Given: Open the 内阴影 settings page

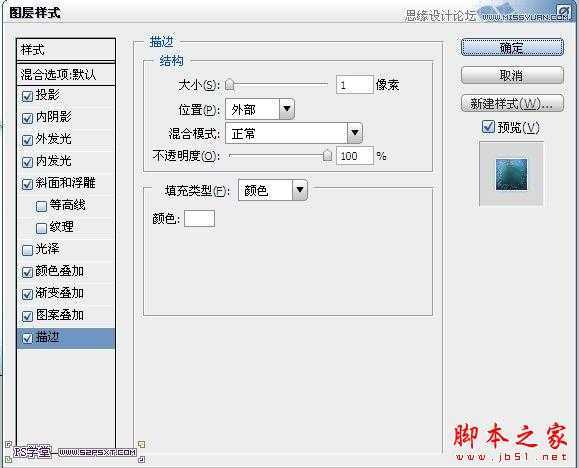Looking at the screenshot, I should tap(53, 117).
